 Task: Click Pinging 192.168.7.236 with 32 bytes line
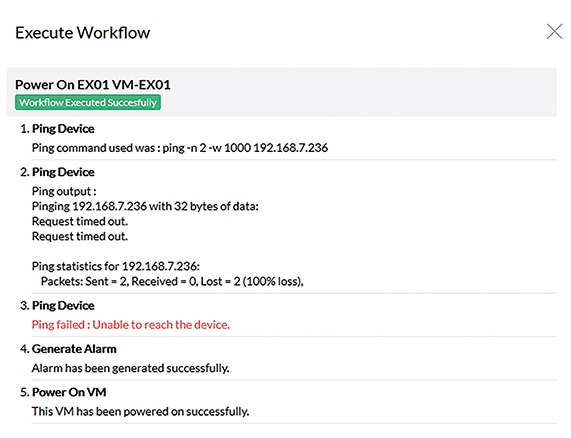[145, 206]
